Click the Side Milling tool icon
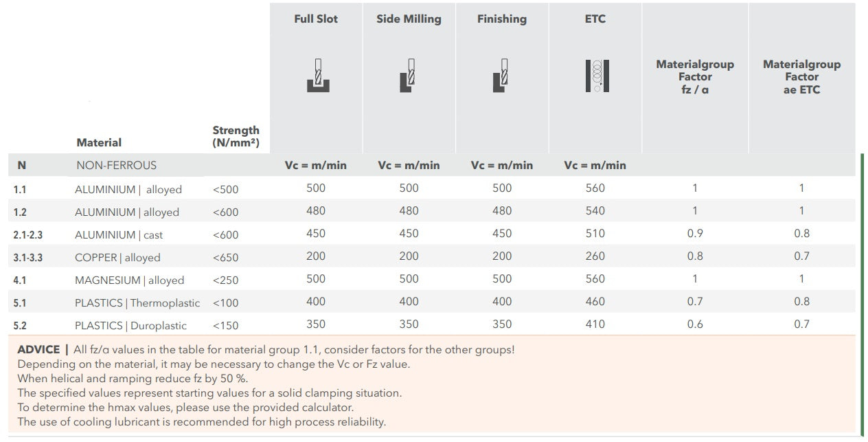Screen dimensions: 868x442 point(408,76)
